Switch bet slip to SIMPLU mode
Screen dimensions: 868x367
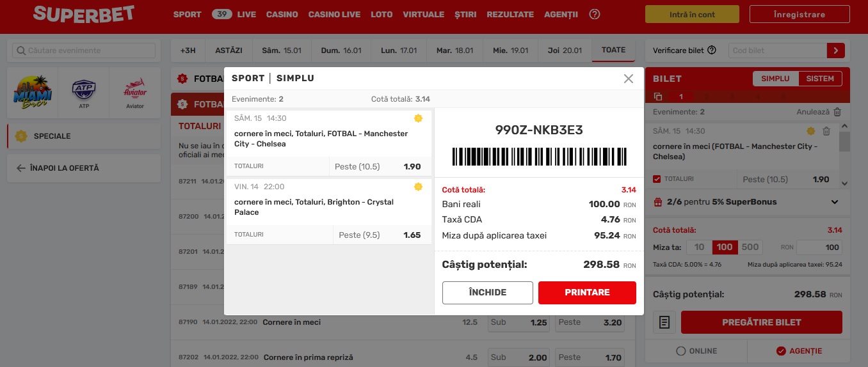point(776,79)
